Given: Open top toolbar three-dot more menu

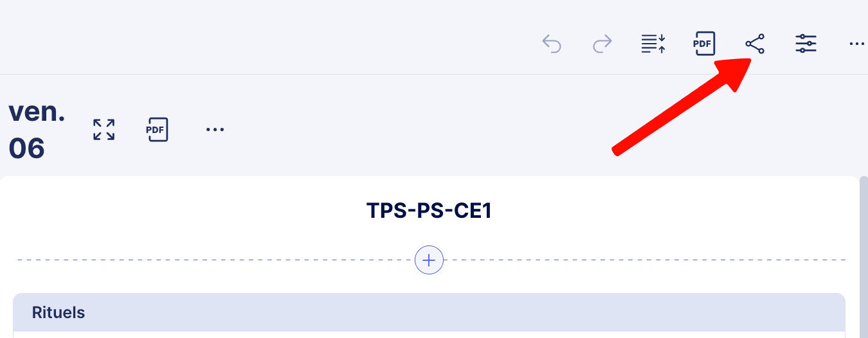Looking at the screenshot, I should coord(856,44).
